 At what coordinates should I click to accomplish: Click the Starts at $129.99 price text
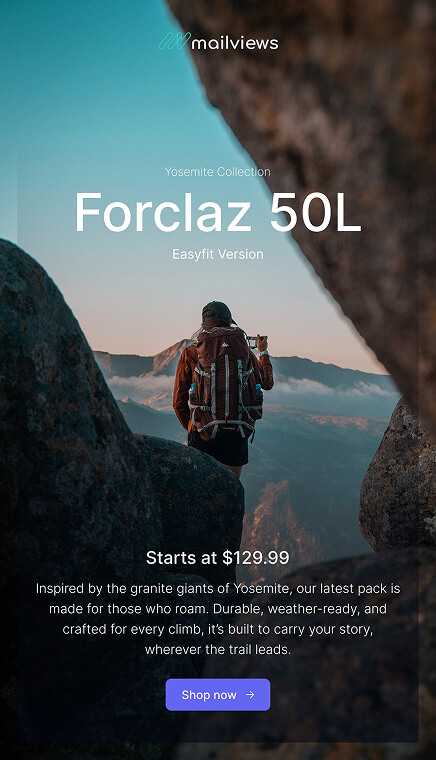click(218, 557)
